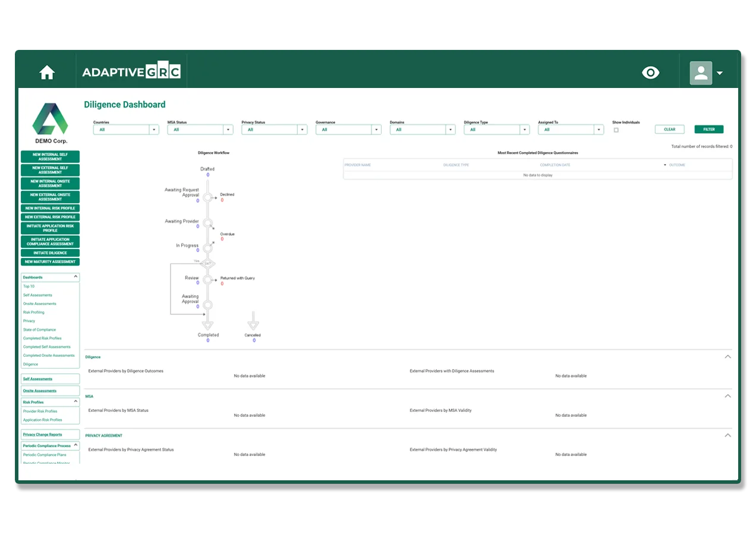This screenshot has height=535, width=756.
Task: Collapse the Privacy Agreement section
Action: click(x=727, y=435)
